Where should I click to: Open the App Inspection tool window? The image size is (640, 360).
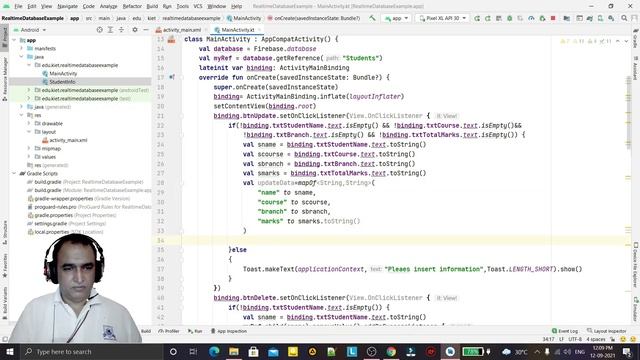(229, 331)
